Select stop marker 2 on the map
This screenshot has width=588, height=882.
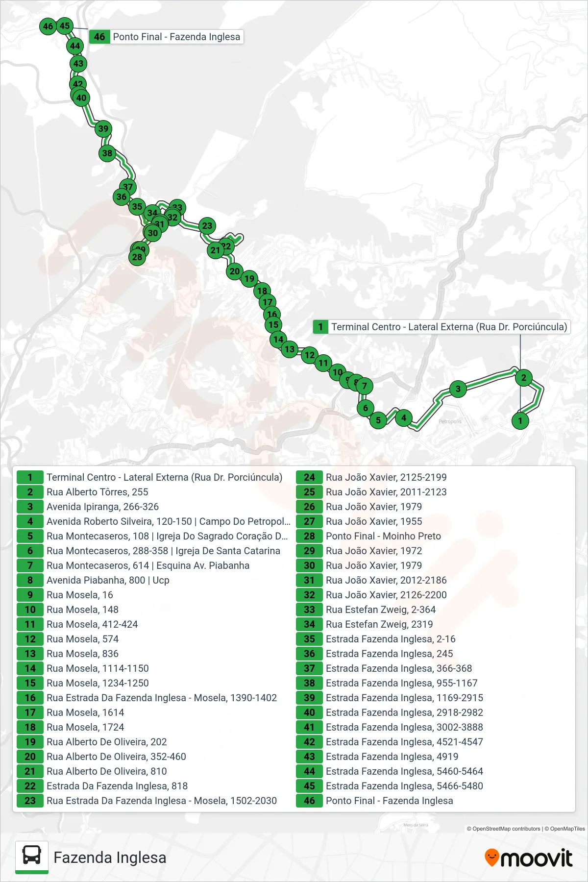(x=524, y=377)
